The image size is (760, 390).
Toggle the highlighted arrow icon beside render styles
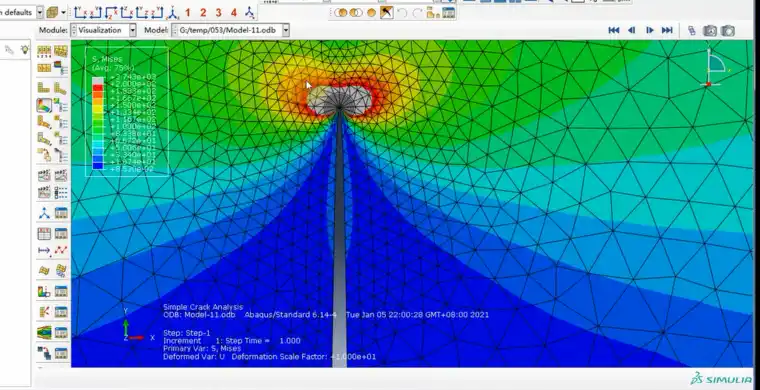386,13
